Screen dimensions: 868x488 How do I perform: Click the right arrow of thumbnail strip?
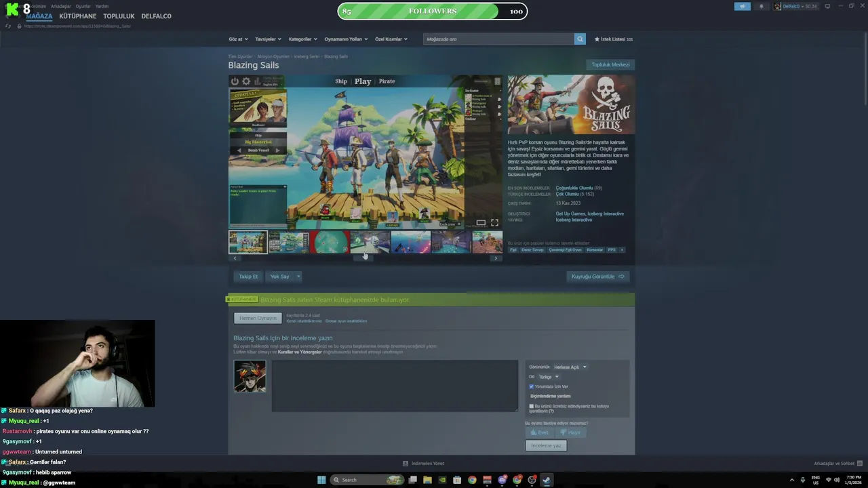496,258
